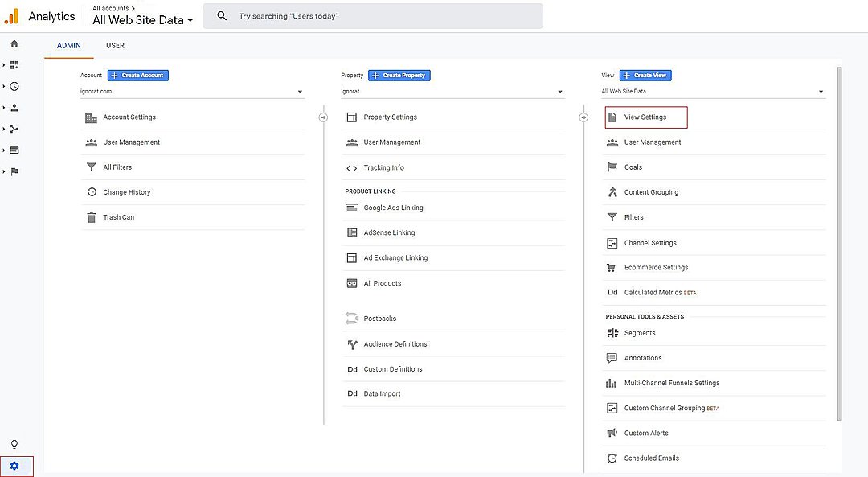Click the Realtime clock icon in sidebar
The width and height of the screenshot is (868, 477).
pos(14,86)
